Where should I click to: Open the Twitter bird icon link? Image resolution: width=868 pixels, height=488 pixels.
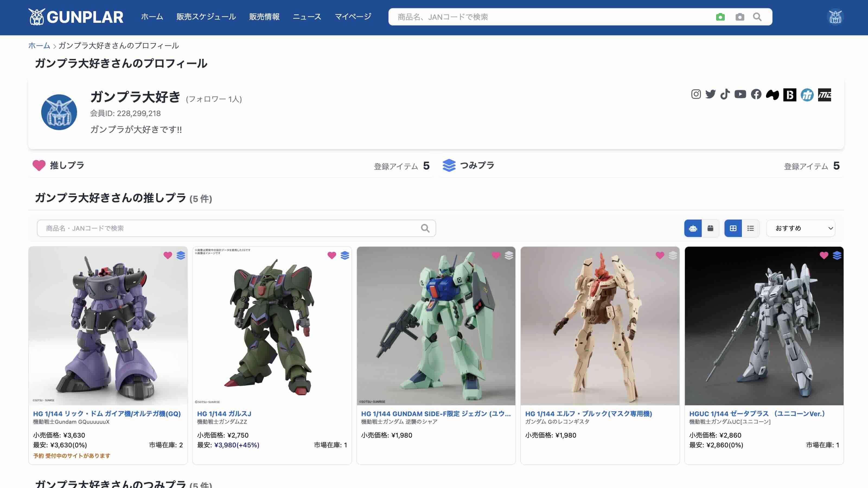coord(710,94)
